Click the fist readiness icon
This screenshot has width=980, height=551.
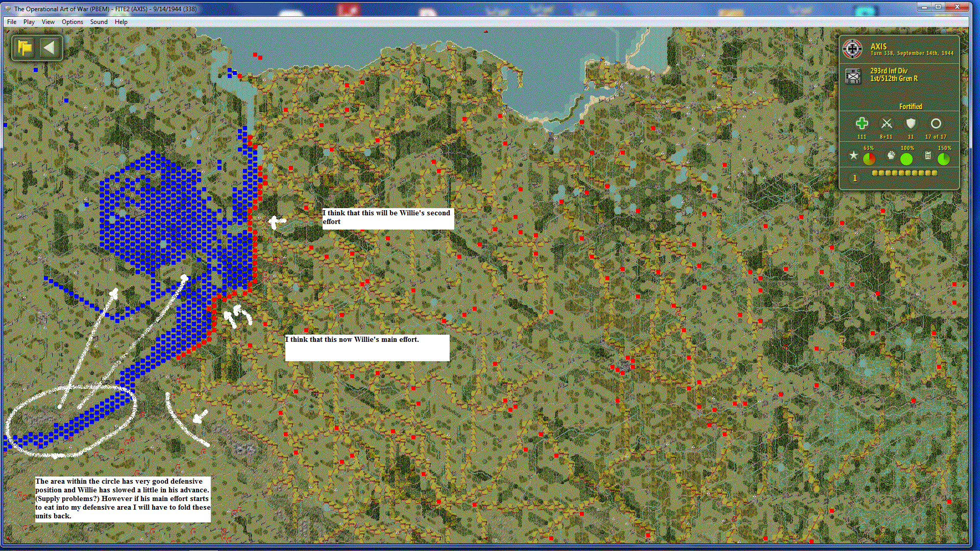pyautogui.click(x=891, y=156)
